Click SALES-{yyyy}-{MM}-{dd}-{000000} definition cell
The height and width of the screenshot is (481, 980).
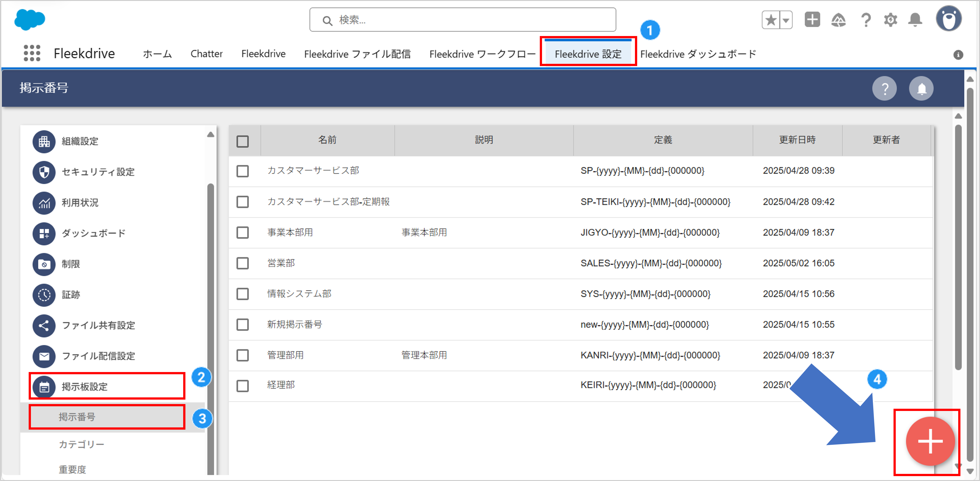pos(651,263)
